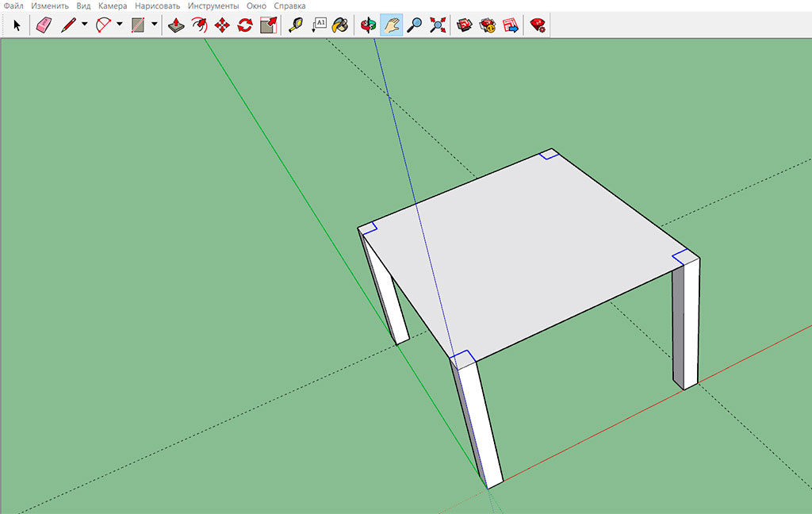Activate the Eraser tool
This screenshot has height=514, width=812.
coord(44,25)
